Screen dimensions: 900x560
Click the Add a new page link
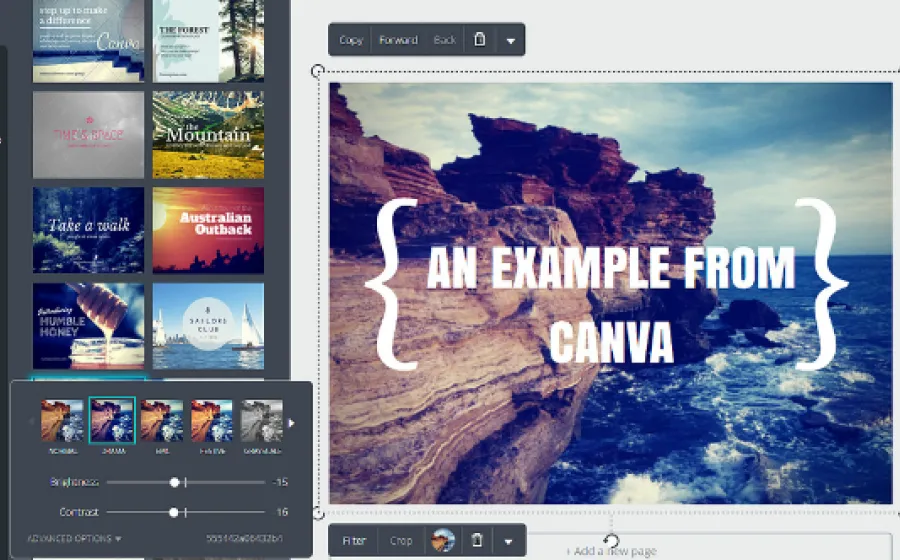click(611, 551)
